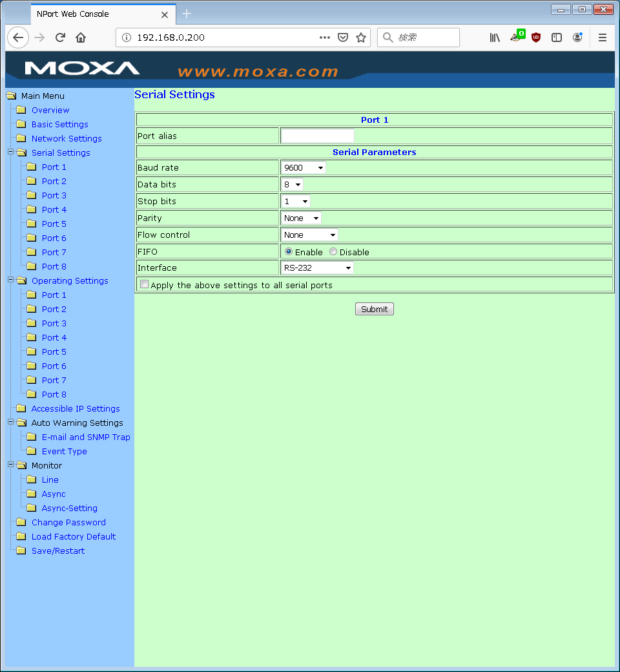The image size is (620, 672).
Task: Open the Library icon in toolbar
Action: point(495,37)
